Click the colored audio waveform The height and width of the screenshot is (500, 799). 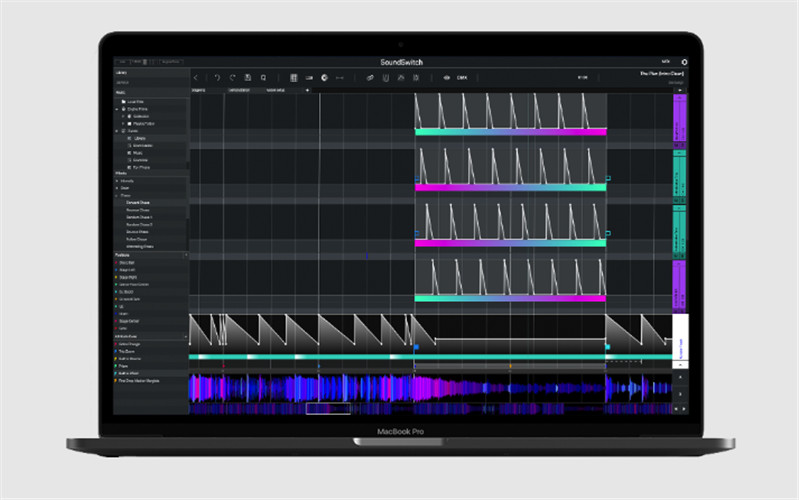[x=431, y=388]
